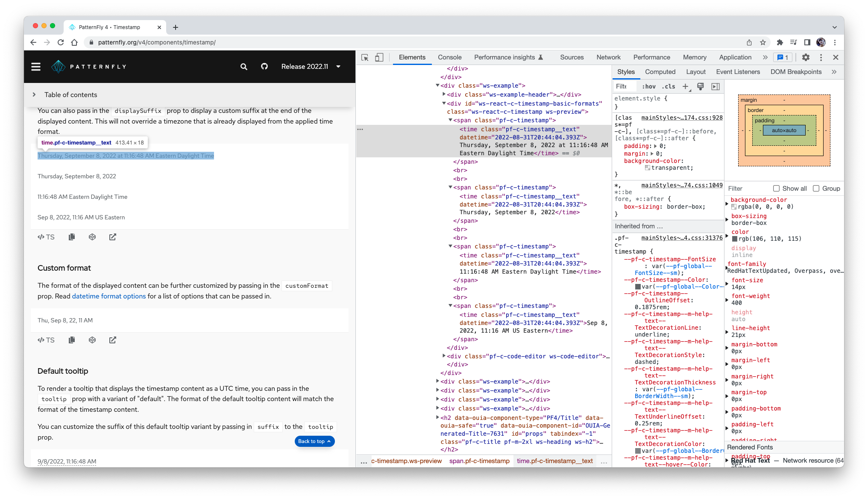
Task: Open DevTools settings gear
Action: [x=806, y=57]
